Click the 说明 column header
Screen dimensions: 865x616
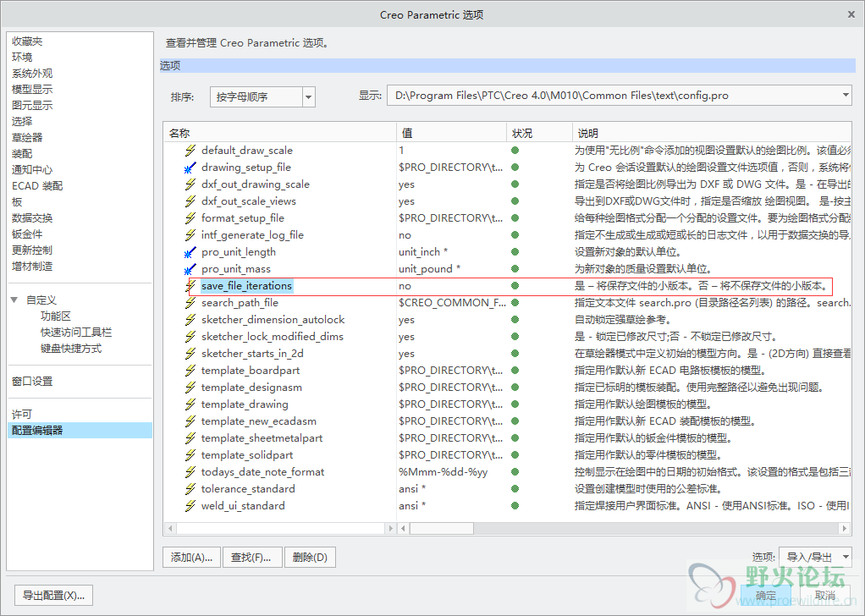tap(712, 133)
